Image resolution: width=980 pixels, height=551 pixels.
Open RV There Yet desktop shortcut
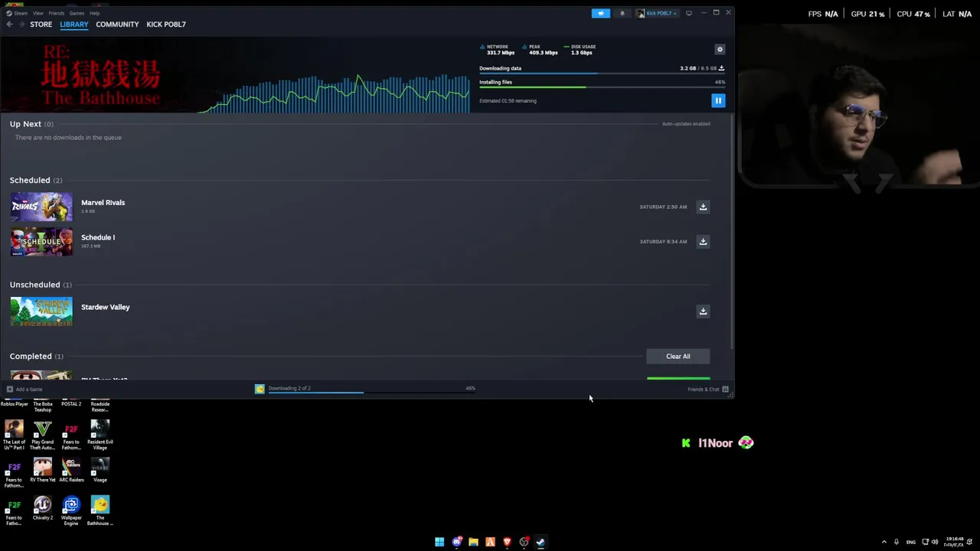43,469
